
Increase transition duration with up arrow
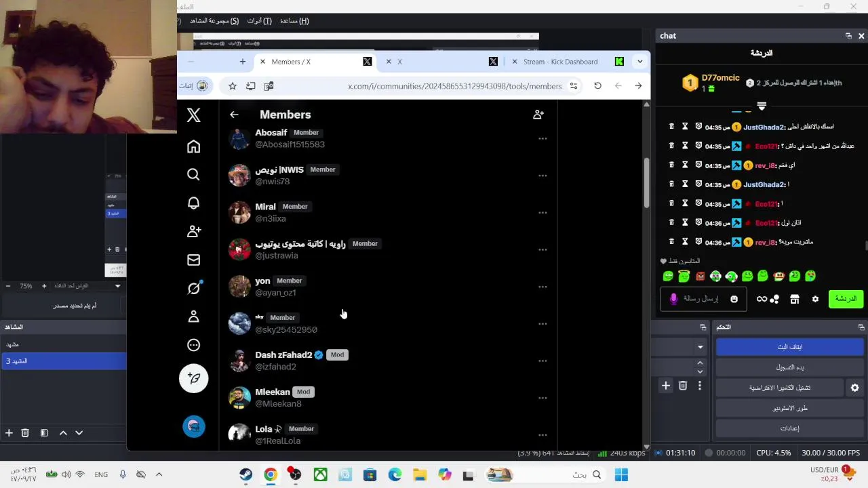click(x=700, y=363)
